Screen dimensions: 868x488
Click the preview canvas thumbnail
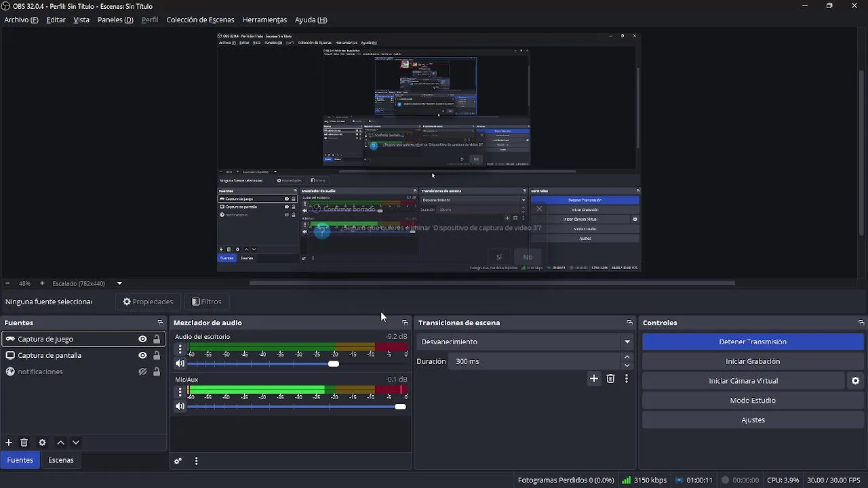pyautogui.click(x=429, y=152)
